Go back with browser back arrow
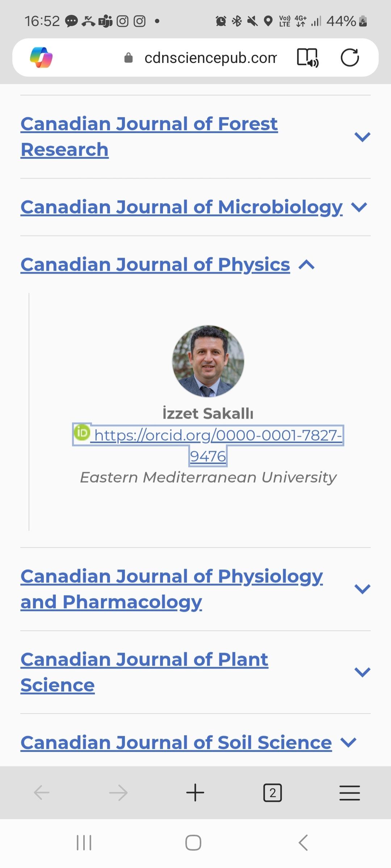The width and height of the screenshot is (391, 868). click(x=42, y=793)
